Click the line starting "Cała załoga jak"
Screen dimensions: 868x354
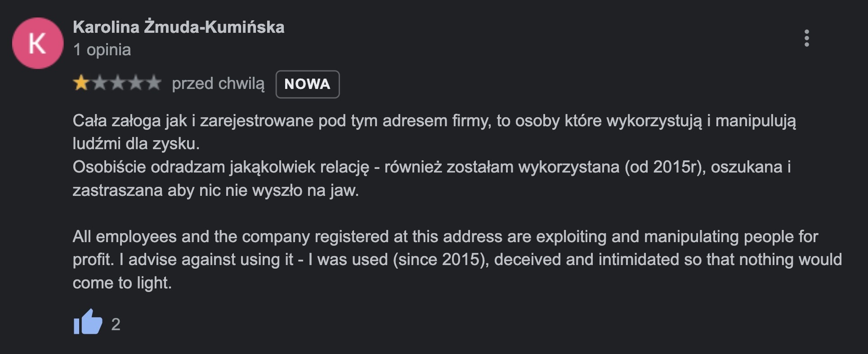(434, 120)
